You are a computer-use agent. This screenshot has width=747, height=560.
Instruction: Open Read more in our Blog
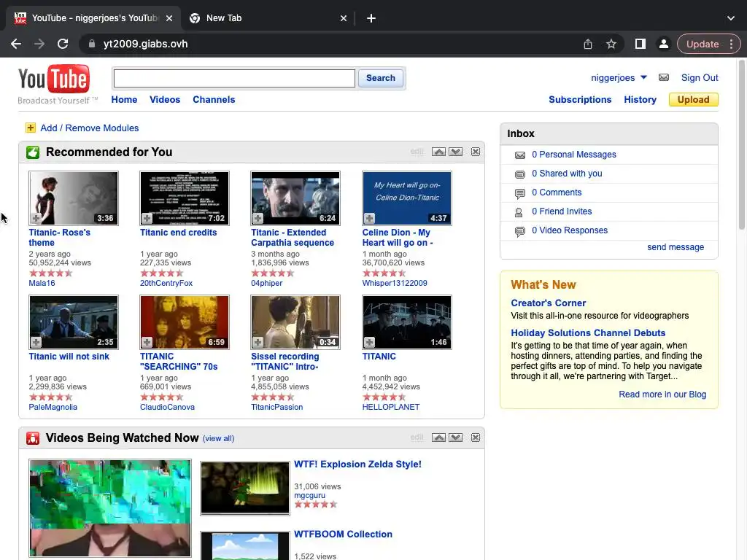tap(662, 394)
